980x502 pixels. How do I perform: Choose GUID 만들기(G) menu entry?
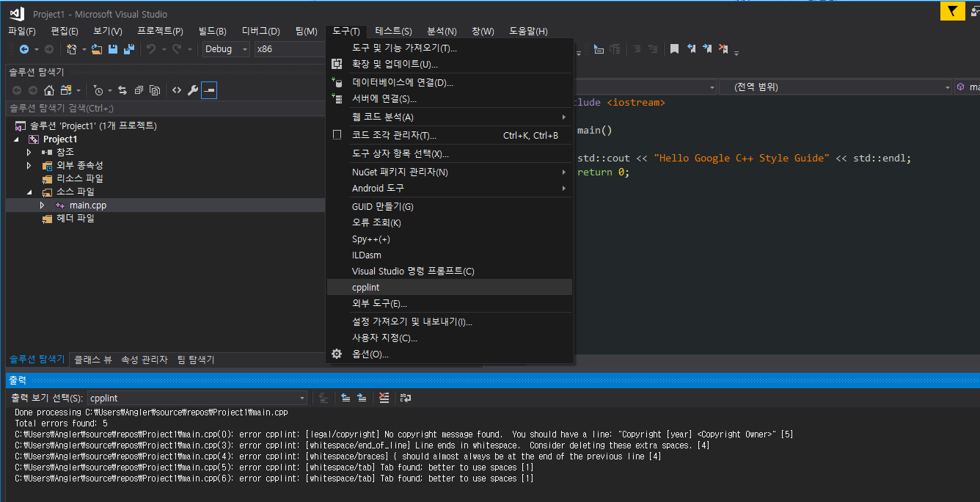[450, 206]
